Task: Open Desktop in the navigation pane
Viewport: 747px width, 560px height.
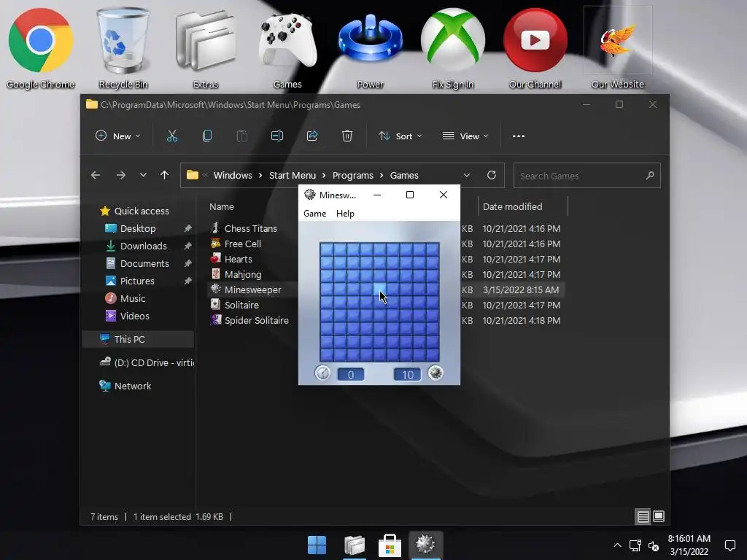Action: coord(138,228)
